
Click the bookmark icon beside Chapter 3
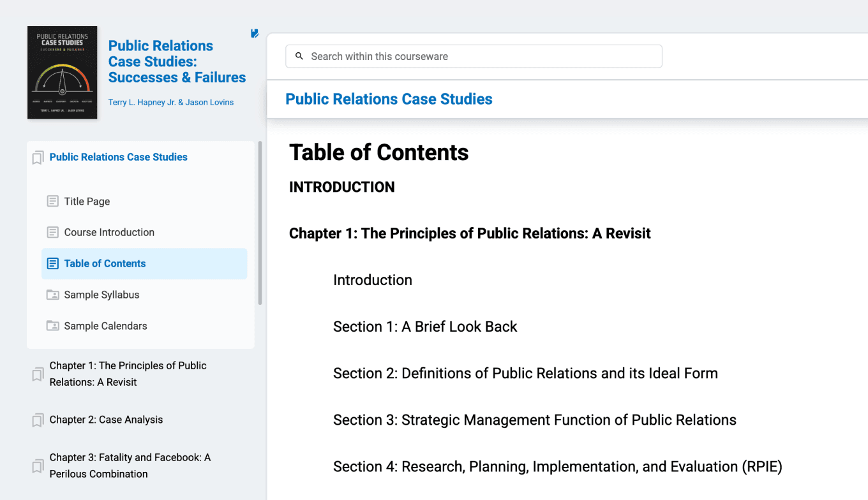[38, 466]
